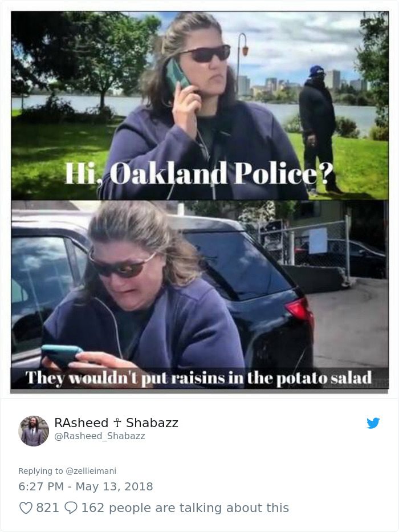Like the tweet with the heart icon
This screenshot has width=399, height=532.
pyautogui.click(x=26, y=508)
